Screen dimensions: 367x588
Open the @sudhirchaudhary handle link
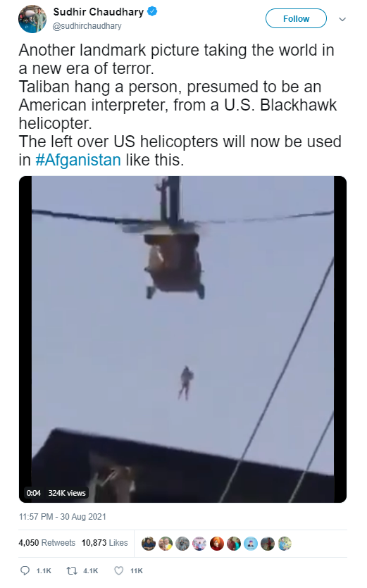click(x=87, y=26)
